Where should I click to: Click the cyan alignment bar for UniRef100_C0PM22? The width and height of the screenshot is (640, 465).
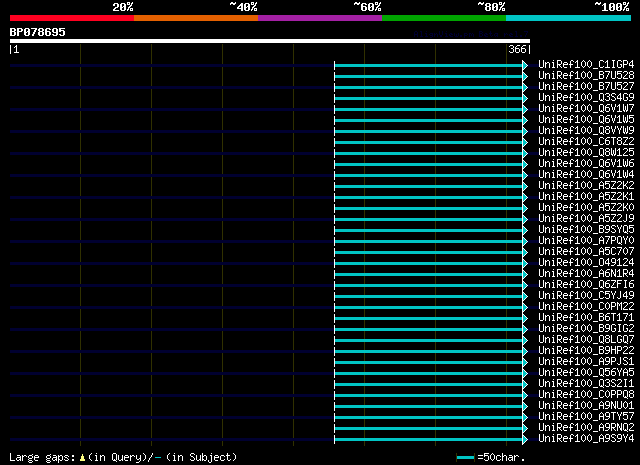[429, 307]
